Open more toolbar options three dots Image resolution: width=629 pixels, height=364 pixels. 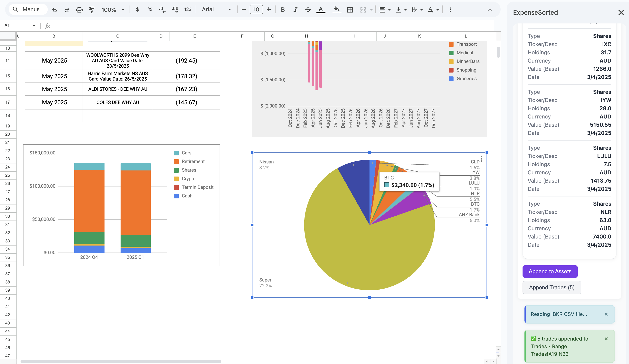click(x=450, y=9)
